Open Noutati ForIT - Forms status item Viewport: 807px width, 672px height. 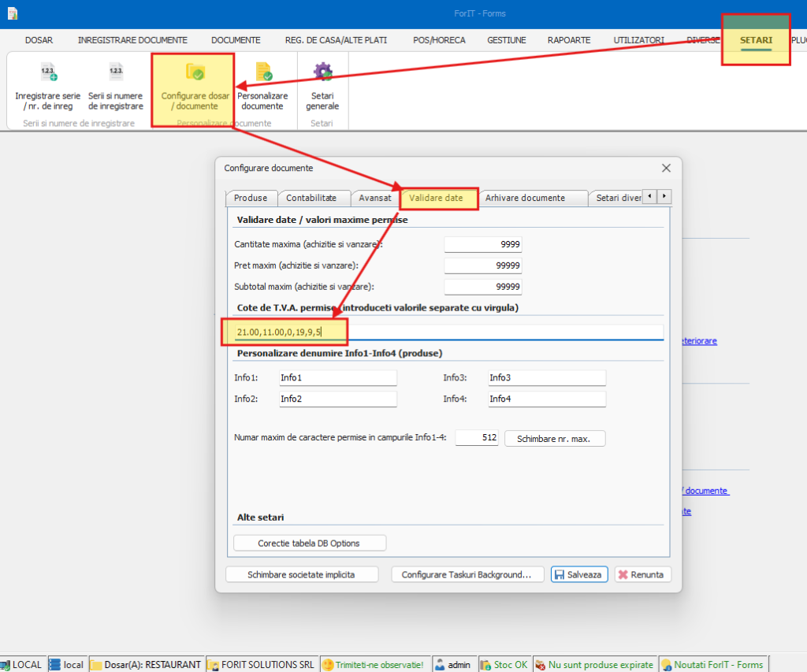point(712,664)
